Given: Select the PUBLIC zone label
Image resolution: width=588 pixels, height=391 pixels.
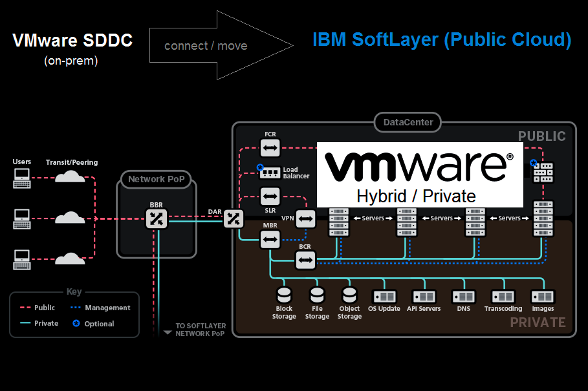Looking at the screenshot, I should click(542, 136).
